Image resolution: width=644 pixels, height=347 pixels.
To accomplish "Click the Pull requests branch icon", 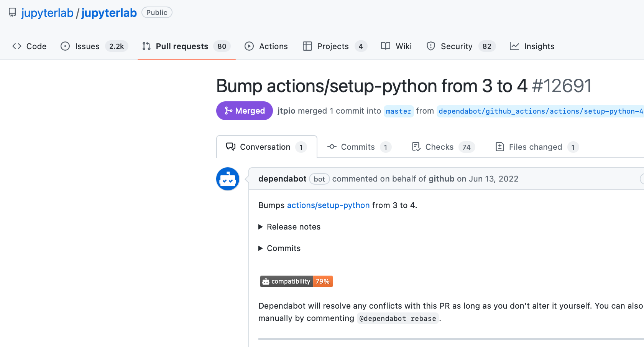I will [146, 46].
